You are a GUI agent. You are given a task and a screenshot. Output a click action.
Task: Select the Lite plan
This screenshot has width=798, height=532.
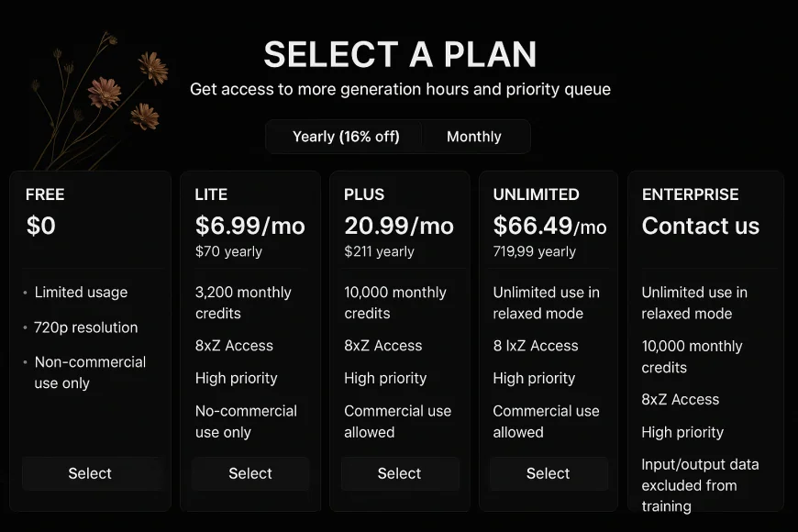tap(250, 473)
